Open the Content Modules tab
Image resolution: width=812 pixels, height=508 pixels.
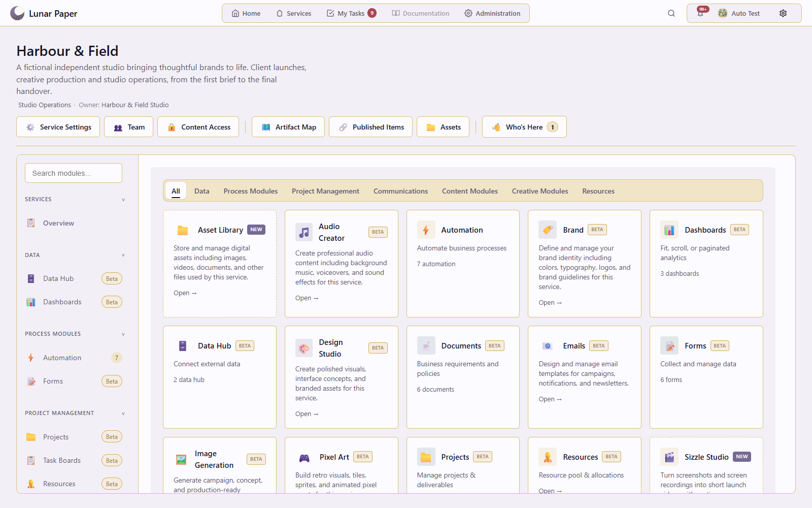click(470, 191)
